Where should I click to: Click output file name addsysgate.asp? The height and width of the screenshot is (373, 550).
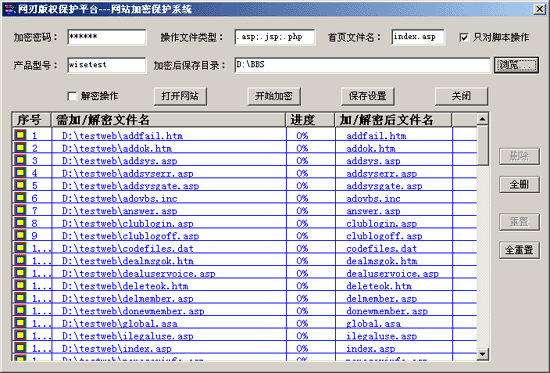coord(384,186)
